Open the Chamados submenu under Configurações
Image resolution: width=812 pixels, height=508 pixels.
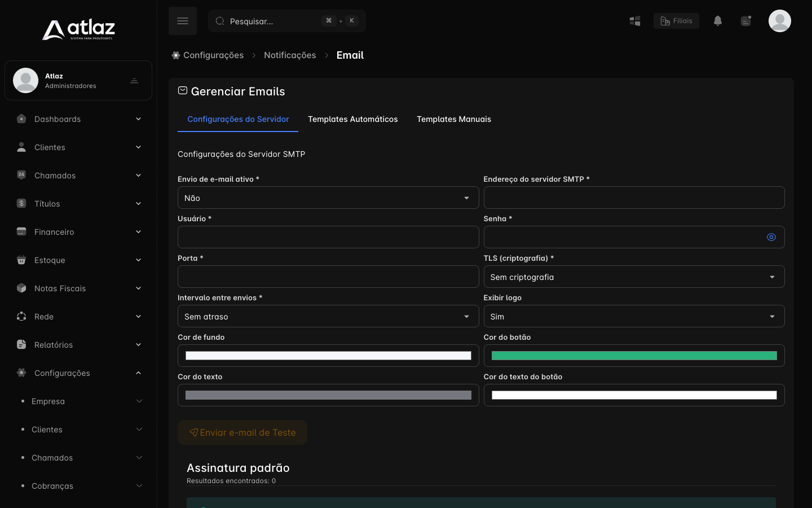78,457
